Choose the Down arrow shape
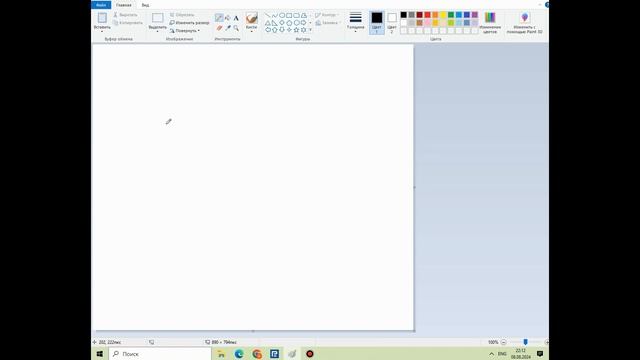 (282, 30)
